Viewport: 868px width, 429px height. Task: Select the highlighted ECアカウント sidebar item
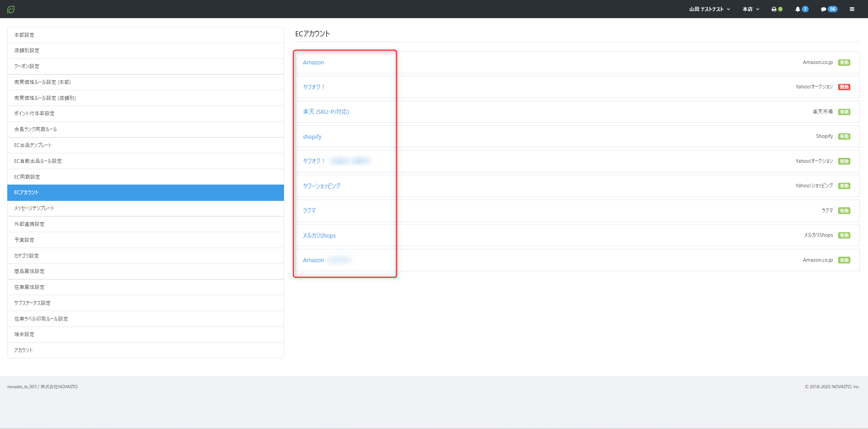click(145, 193)
